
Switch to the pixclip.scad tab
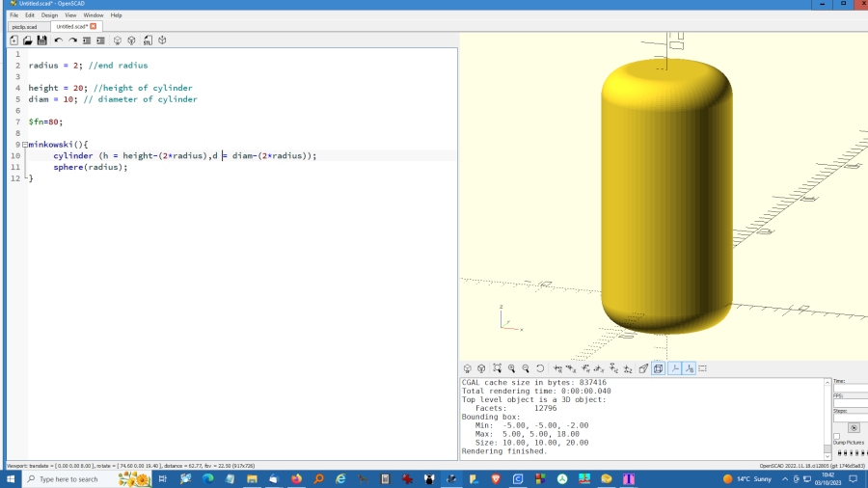24,27
